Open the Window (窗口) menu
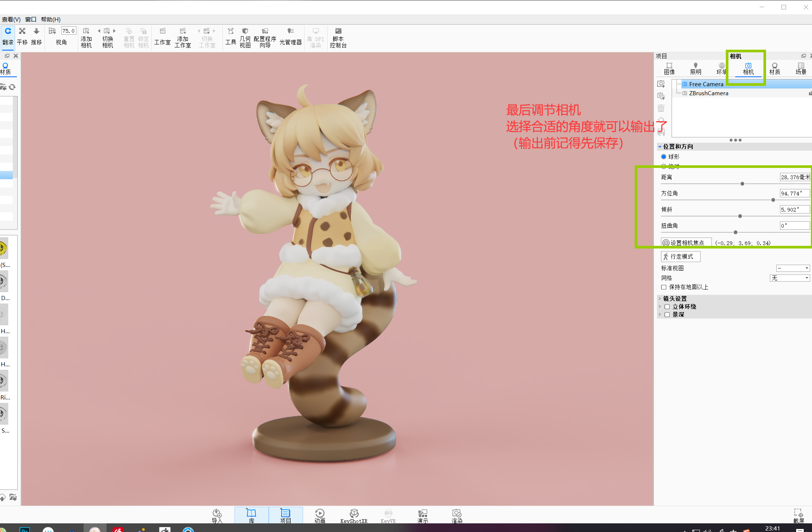812x532 pixels. 30,19
